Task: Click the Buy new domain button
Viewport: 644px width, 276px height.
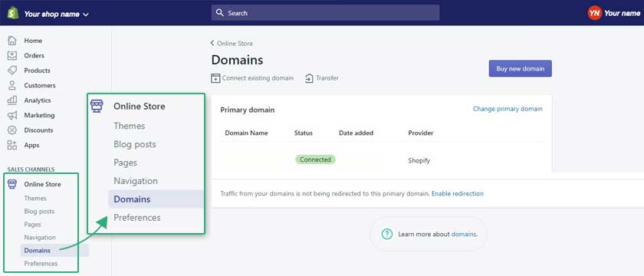Action: tap(520, 68)
